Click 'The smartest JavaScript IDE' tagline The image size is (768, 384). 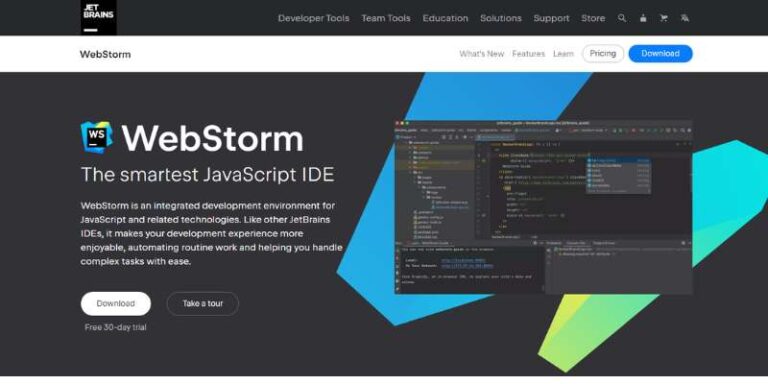point(208,174)
